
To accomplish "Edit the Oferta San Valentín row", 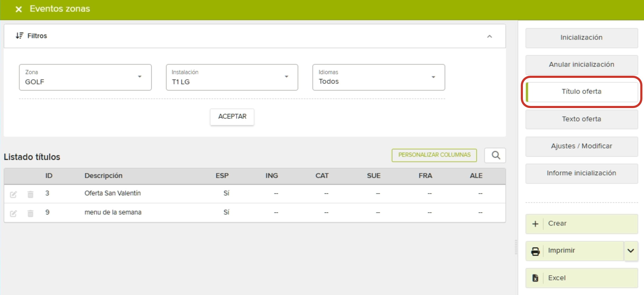I will (x=13, y=195).
